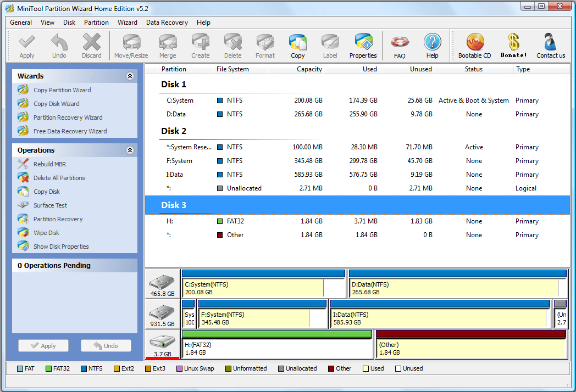Select the D:Data(NTFS) block in disk map
This screenshot has height=392, width=576.
(x=458, y=284)
